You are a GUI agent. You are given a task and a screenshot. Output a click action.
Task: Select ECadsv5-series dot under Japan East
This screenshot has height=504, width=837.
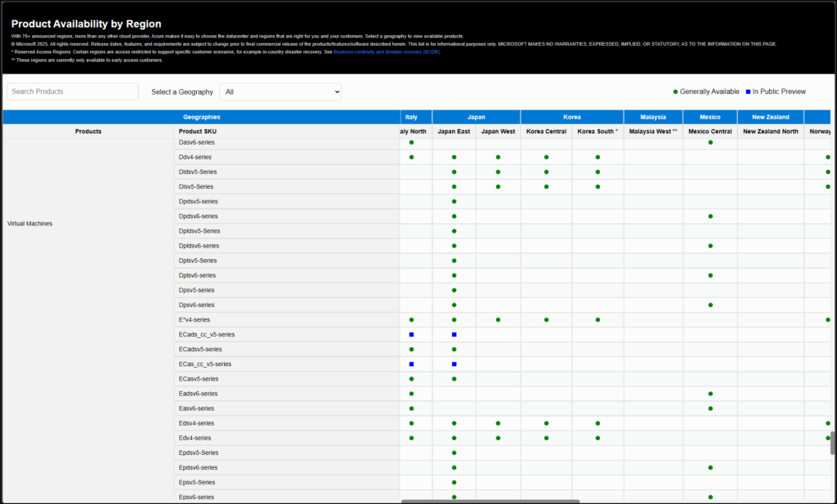454,350
